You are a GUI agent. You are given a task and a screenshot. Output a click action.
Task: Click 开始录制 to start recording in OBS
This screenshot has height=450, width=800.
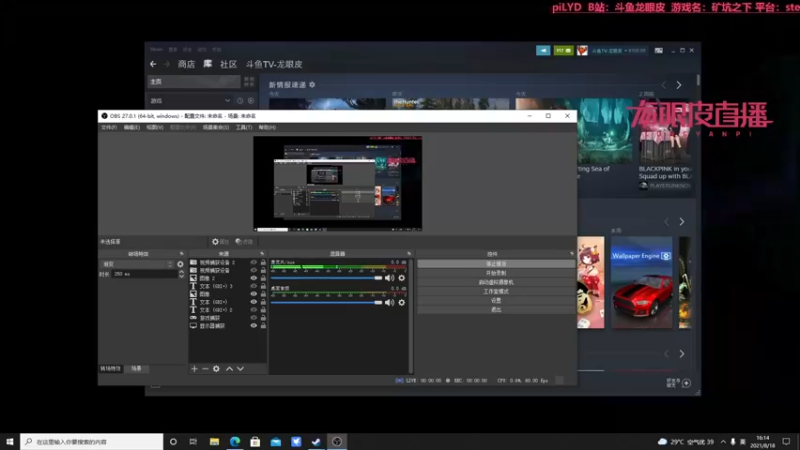[496, 273]
